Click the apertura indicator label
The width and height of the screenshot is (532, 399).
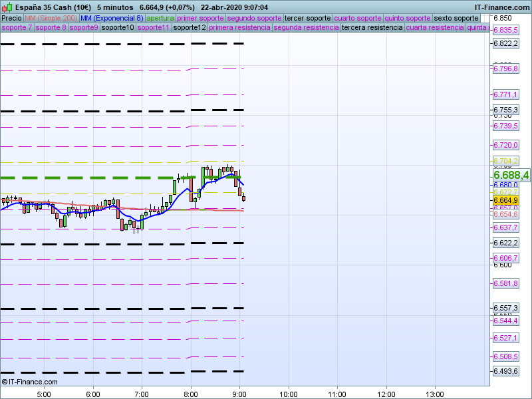pyautogui.click(x=160, y=18)
